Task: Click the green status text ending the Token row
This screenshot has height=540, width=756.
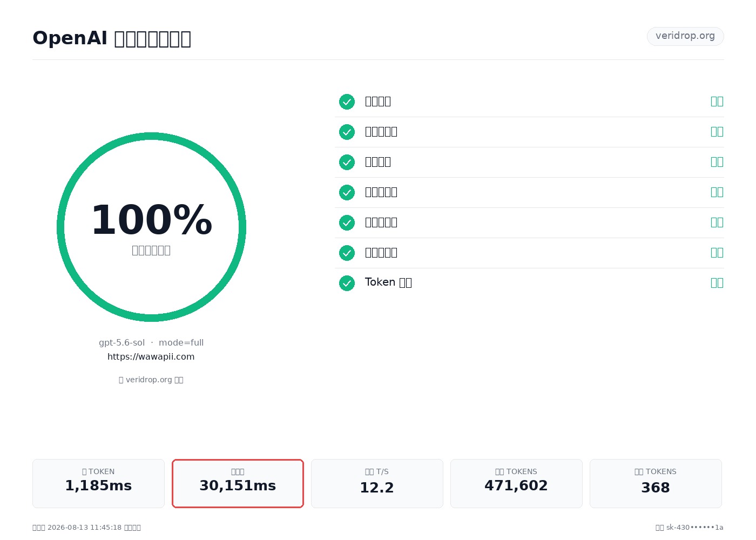Action: click(717, 282)
